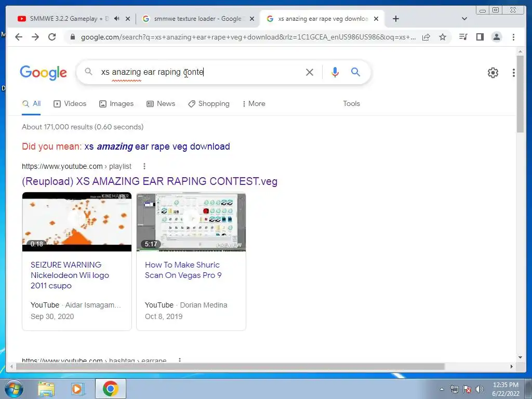
Task: Open options dots beside the hashtag earrape result
Action: [179, 360]
